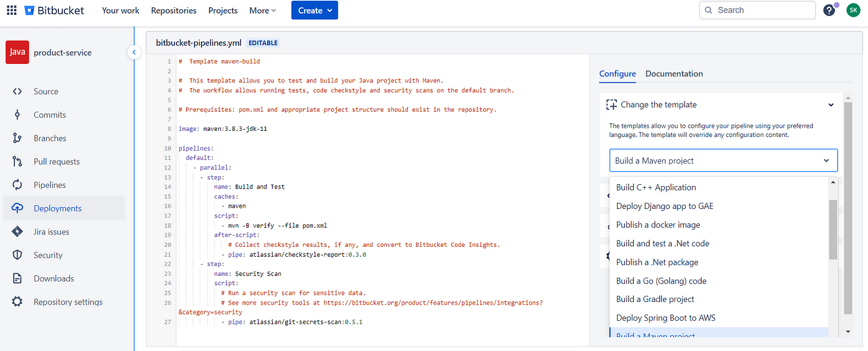Click the magnifier icon in Search box
Viewport: 868px width, 351px height.
(x=709, y=10)
